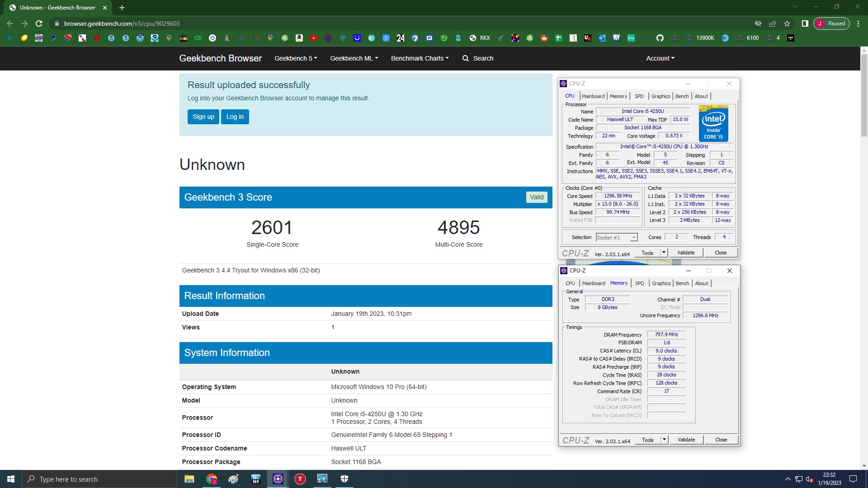Open Graphics tab in upper CPU-Z window
The image size is (868, 488).
pyautogui.click(x=660, y=96)
